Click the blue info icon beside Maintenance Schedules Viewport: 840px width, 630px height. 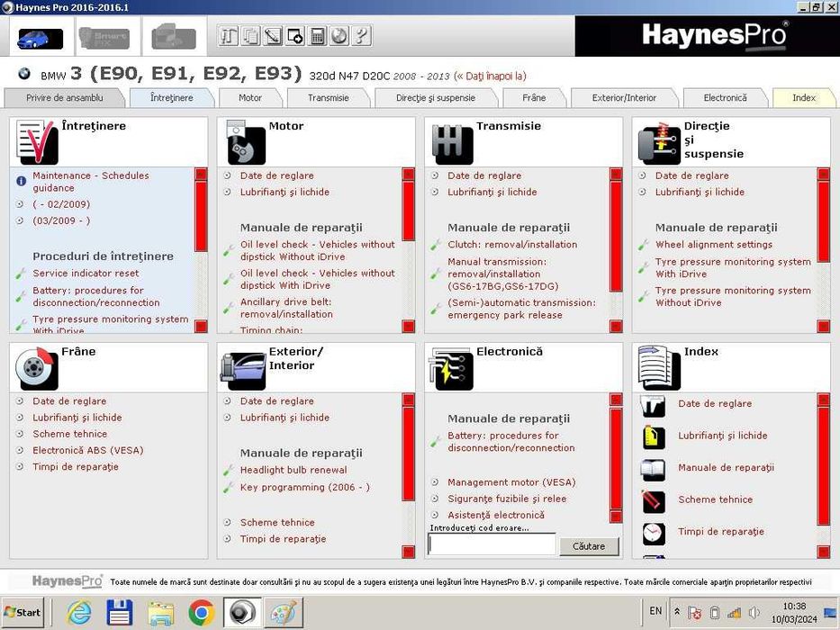[21, 181]
